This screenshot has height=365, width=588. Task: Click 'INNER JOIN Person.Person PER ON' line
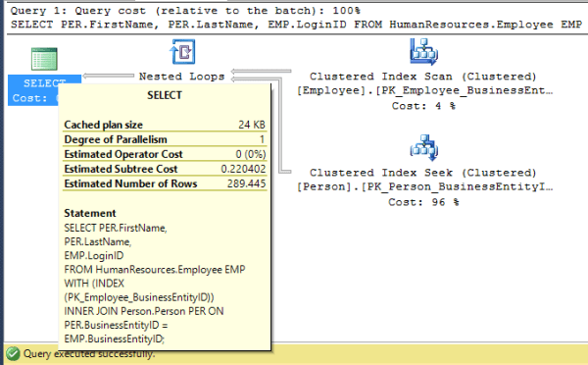144,311
